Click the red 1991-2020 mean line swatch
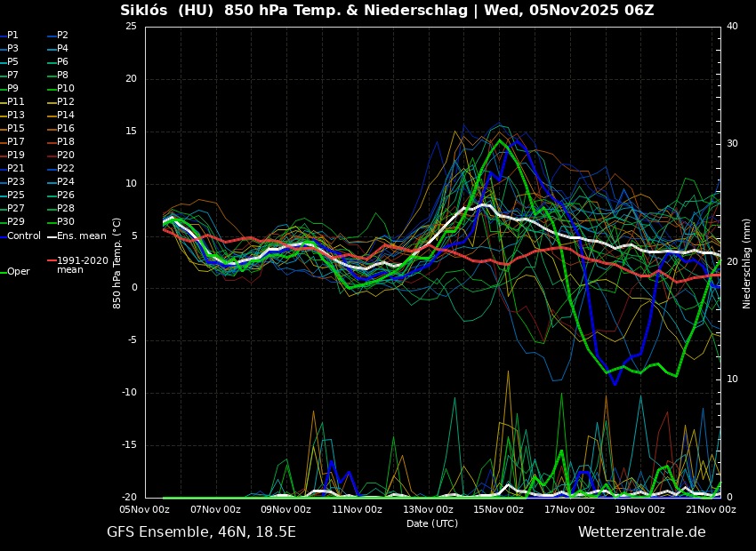This screenshot has height=551, width=756. 51,261
